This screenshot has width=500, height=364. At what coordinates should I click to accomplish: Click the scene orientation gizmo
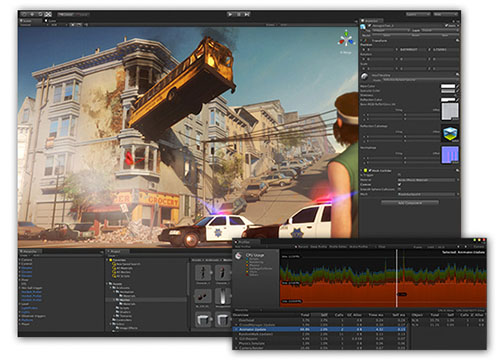(x=346, y=39)
